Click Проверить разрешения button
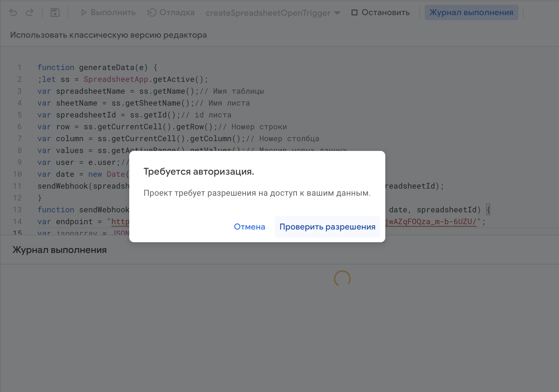Screen dimensions: 559x392 tap(328, 227)
